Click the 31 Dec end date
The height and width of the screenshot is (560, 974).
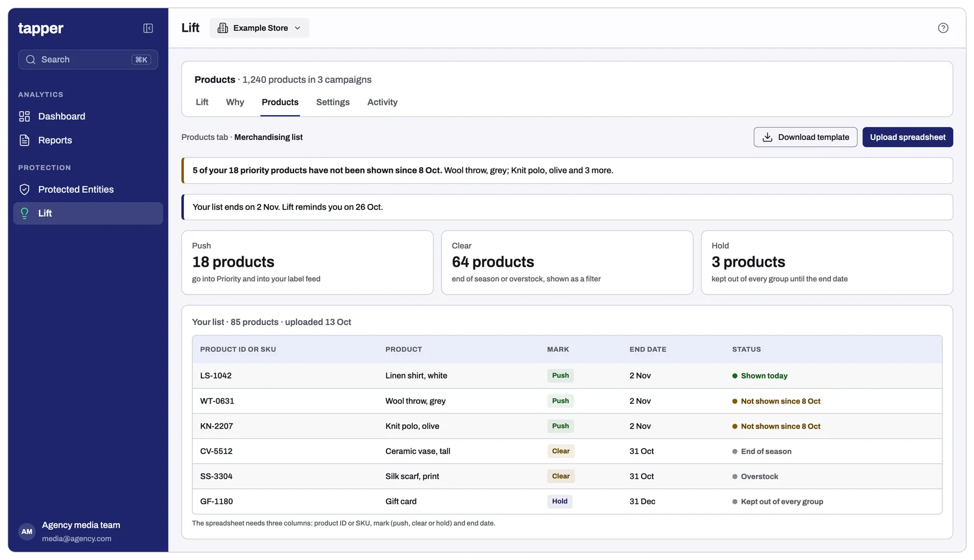click(642, 502)
